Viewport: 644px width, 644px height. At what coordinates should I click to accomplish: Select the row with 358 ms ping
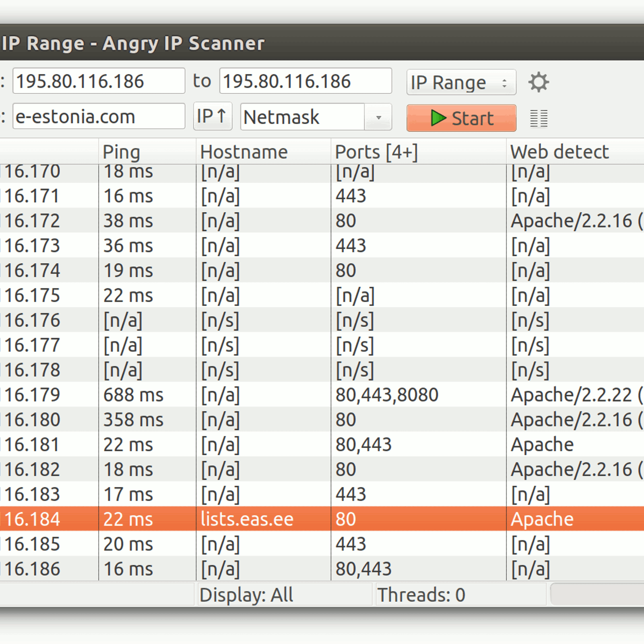coord(133,420)
